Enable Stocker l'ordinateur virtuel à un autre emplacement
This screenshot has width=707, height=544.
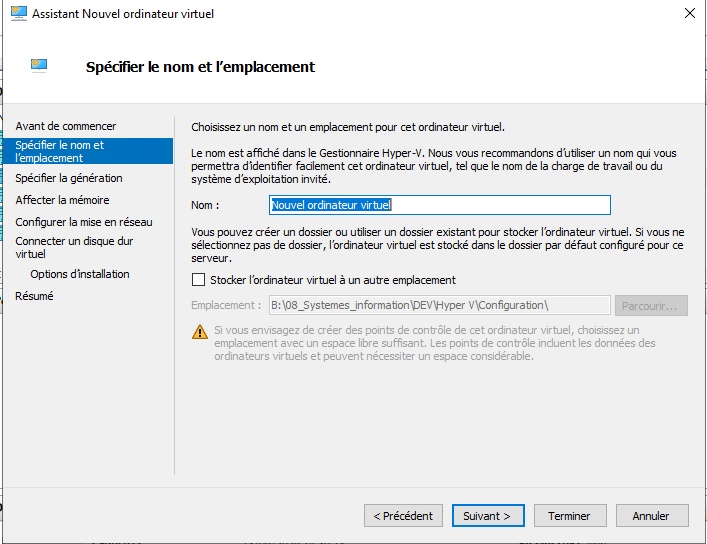click(x=198, y=280)
